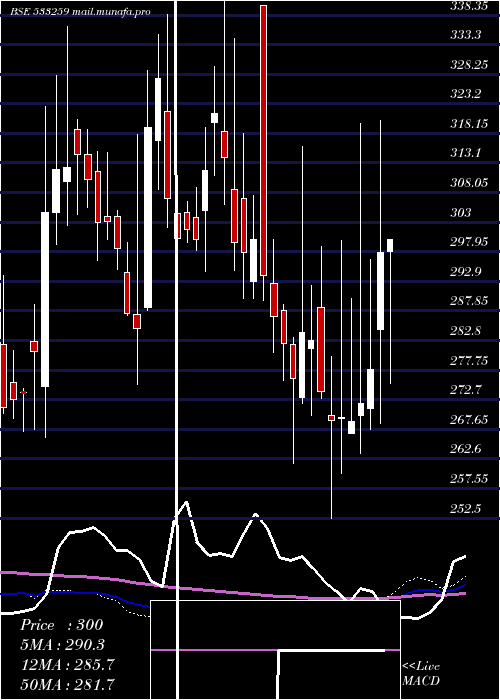
Task: Click the 287.85 price axis label
Action: click(x=468, y=301)
